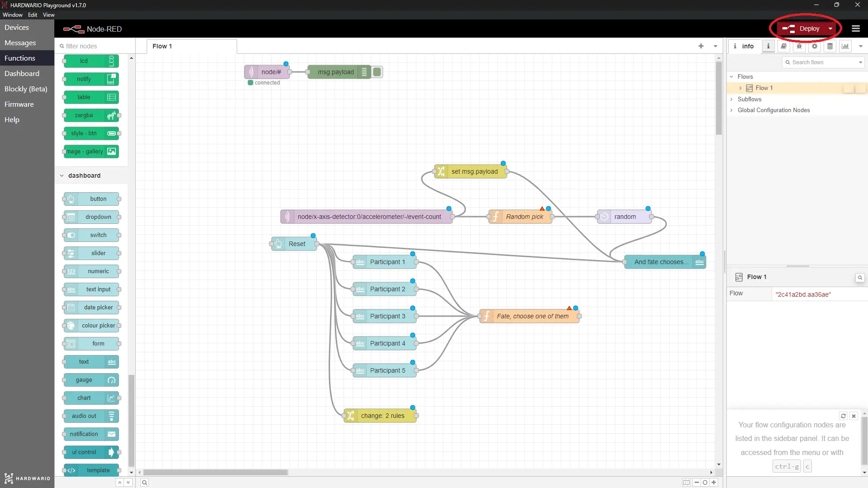Open the configuration nodes gear tab

[815, 46]
